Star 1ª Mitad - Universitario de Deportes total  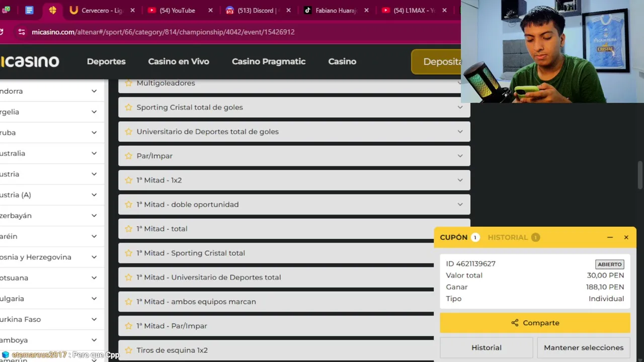(128, 278)
